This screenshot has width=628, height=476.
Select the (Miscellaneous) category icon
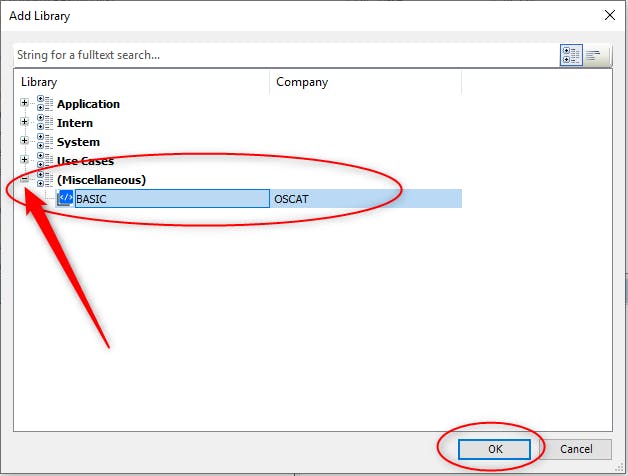tap(45, 179)
